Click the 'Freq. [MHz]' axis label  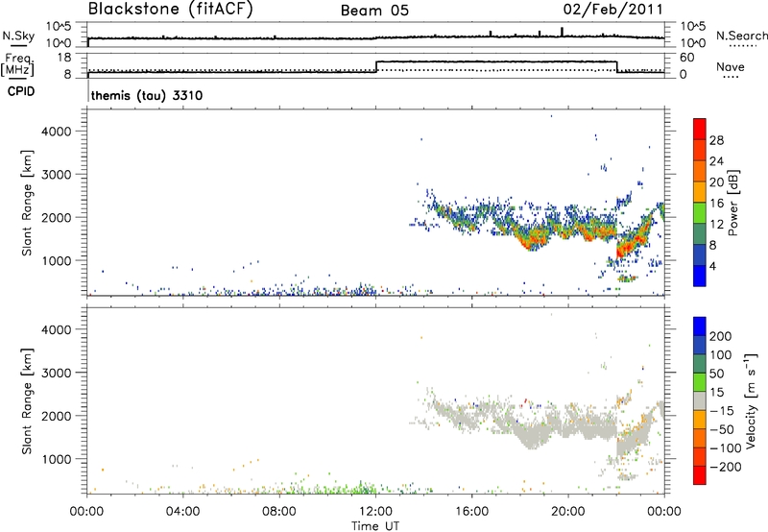[18, 64]
